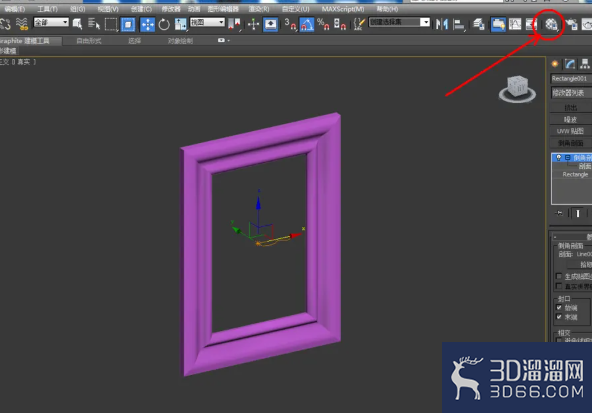Open the 视图(V) menu
592x413 pixels.
point(108,9)
